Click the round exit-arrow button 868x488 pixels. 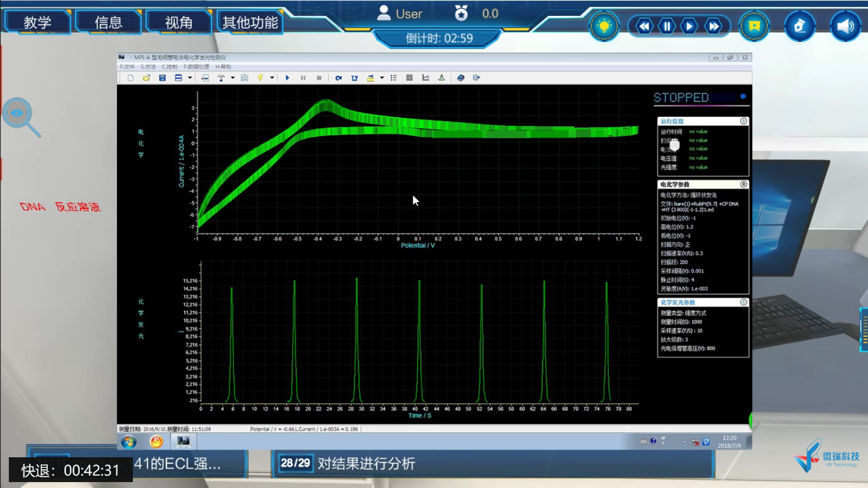[800, 26]
